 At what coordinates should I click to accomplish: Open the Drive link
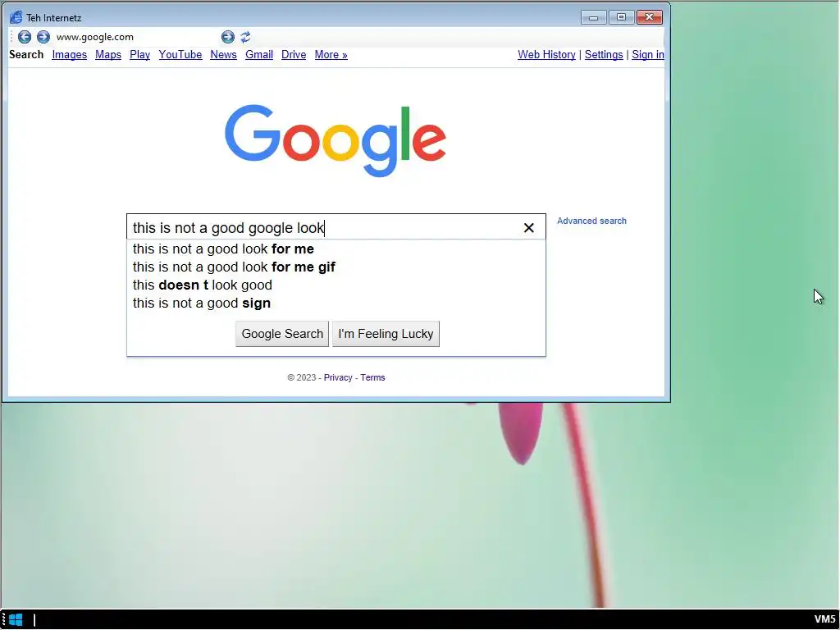tap(294, 55)
